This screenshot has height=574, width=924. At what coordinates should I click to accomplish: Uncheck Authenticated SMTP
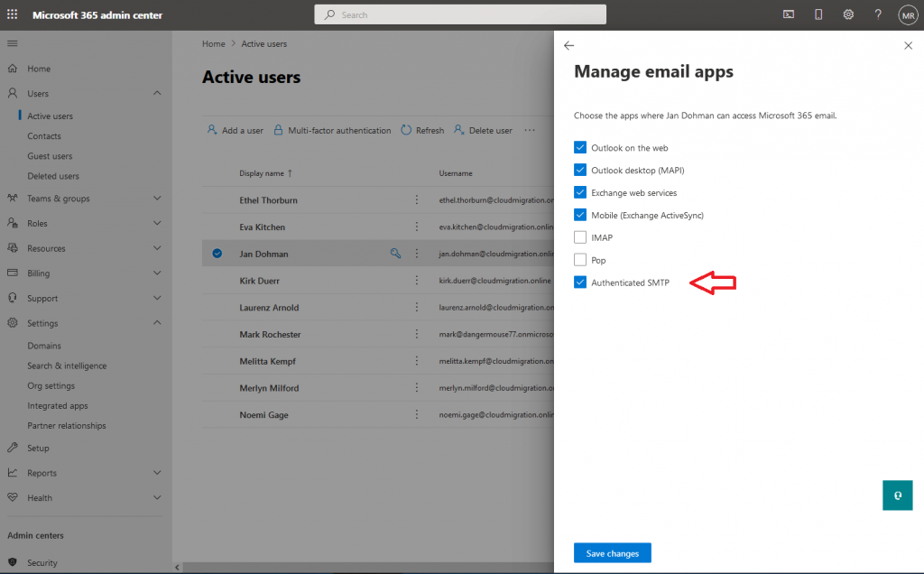point(580,282)
